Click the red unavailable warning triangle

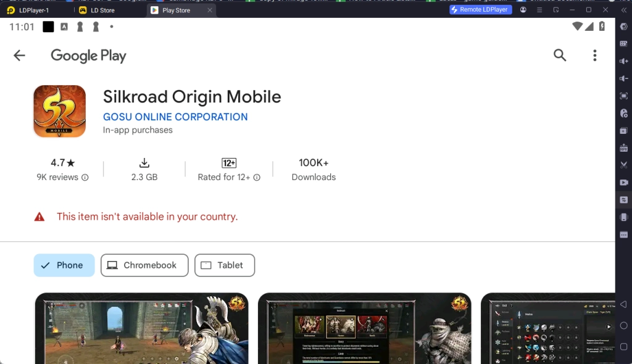click(x=39, y=217)
